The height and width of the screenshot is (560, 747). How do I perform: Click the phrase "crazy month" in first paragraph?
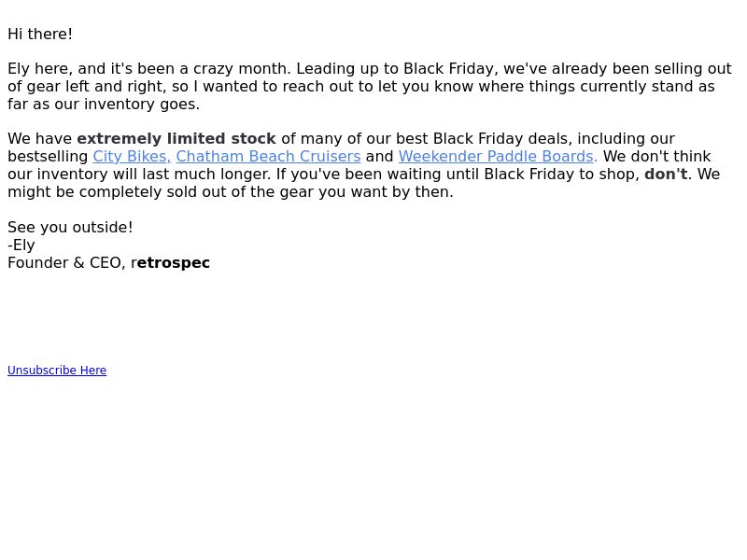click(242, 68)
